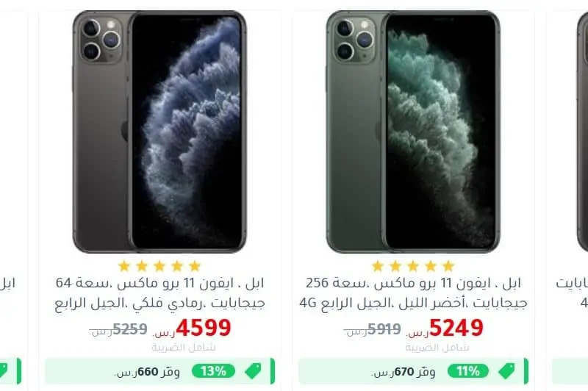Screen dimensions: 588x391
Task: Open the midnight green iPhone 11 Pro Max image
Action: coord(413,132)
